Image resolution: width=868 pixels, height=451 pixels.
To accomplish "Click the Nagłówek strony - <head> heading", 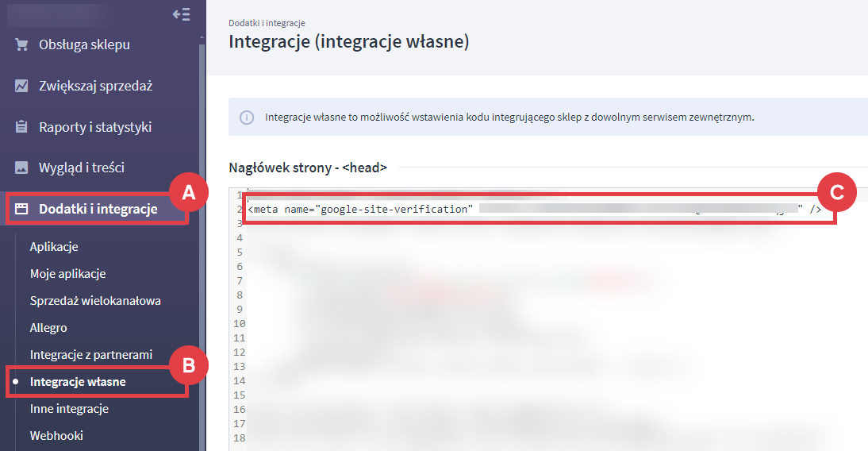I will point(308,168).
